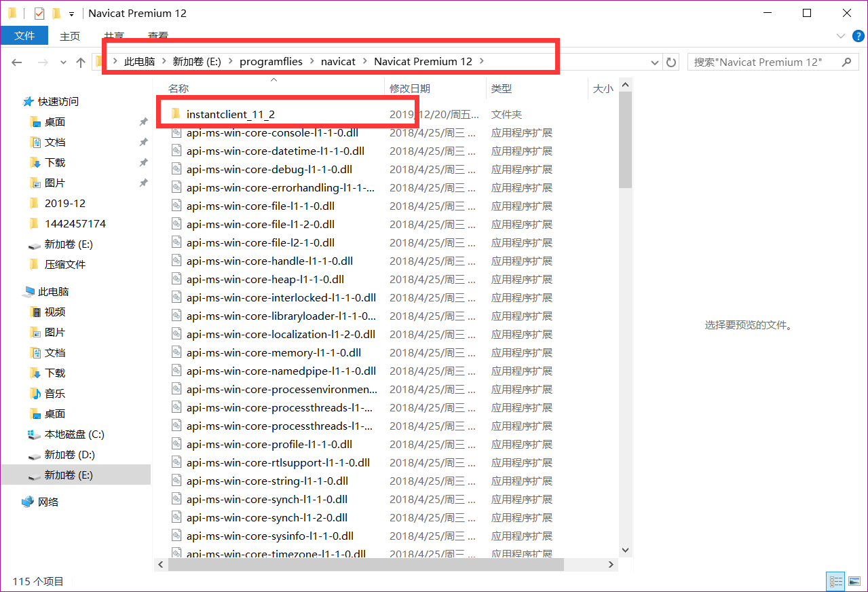Open the 1442457174 folder in sidebar
Screen dimensions: 868x592
click(x=75, y=224)
